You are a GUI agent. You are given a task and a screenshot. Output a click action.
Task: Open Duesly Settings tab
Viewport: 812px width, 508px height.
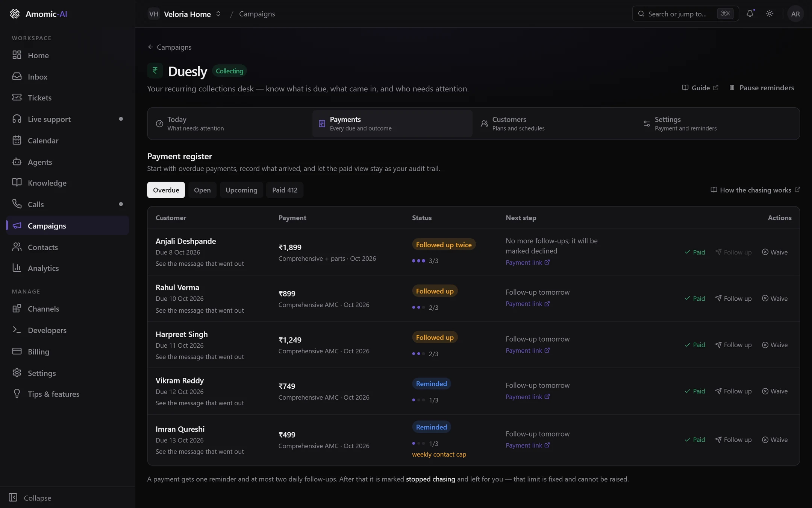(x=717, y=123)
